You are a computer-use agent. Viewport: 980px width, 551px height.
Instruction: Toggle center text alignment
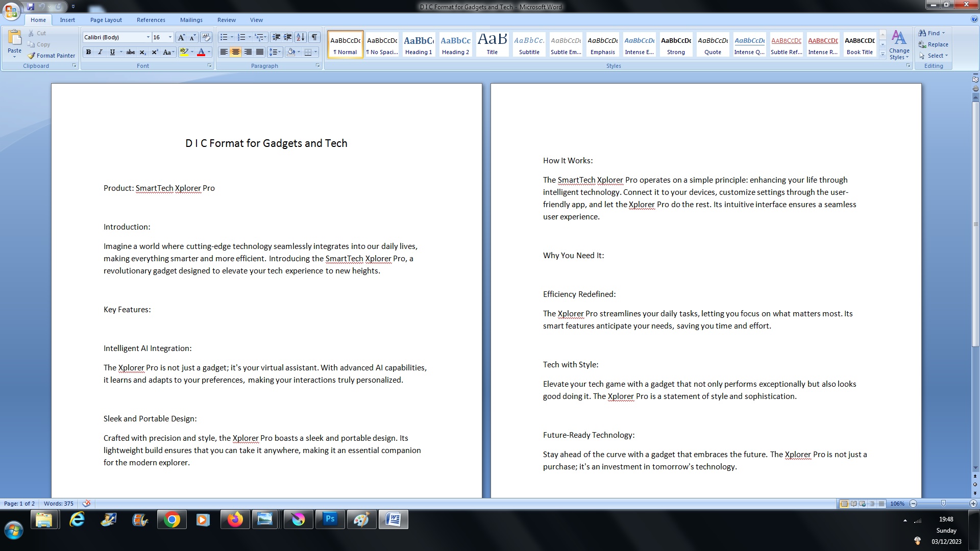(236, 52)
